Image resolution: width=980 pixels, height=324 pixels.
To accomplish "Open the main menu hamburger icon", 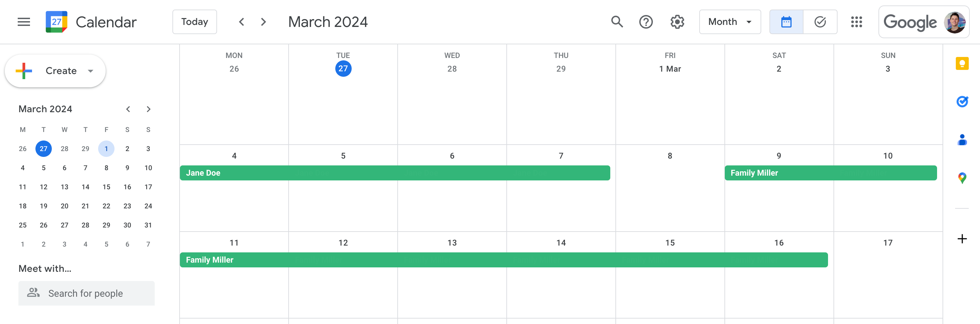I will pyautogui.click(x=24, y=22).
